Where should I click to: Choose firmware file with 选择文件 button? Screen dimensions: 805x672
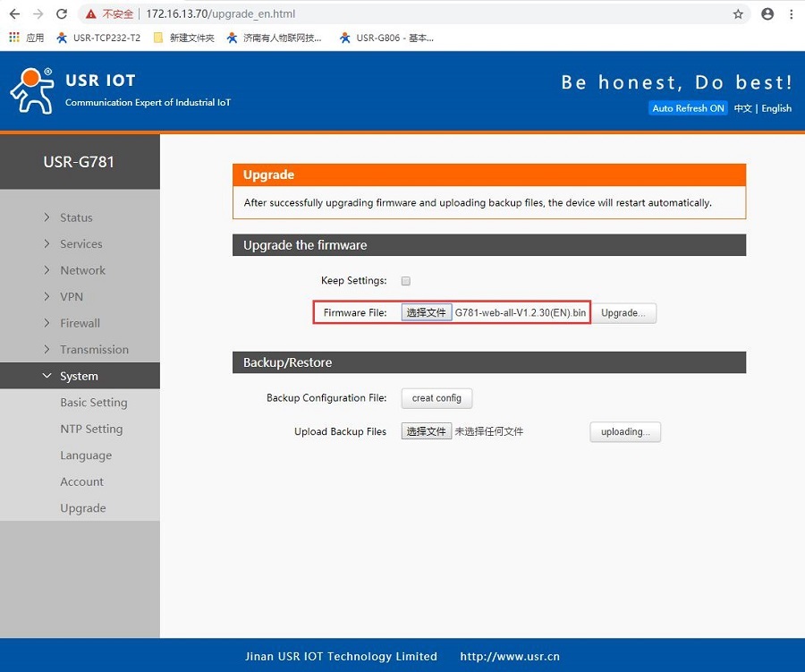tap(426, 312)
